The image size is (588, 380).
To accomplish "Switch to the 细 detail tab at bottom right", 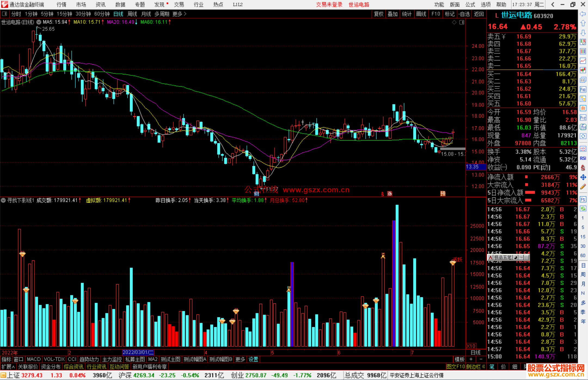I will click(515, 367).
